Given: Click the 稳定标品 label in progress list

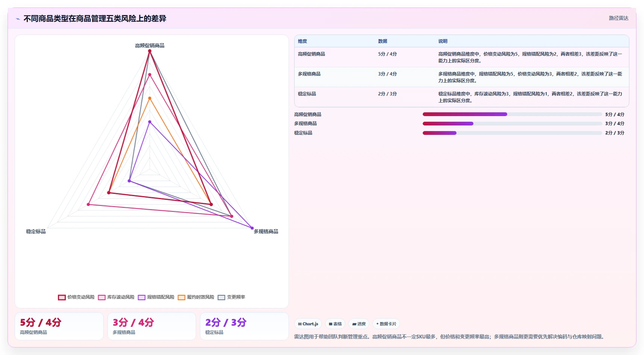Looking at the screenshot, I should click(x=303, y=133).
